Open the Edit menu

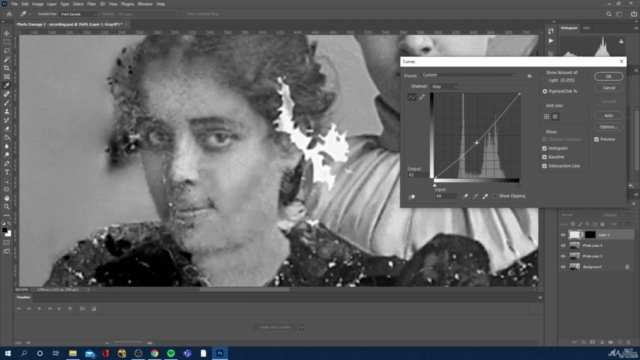tap(25, 4)
